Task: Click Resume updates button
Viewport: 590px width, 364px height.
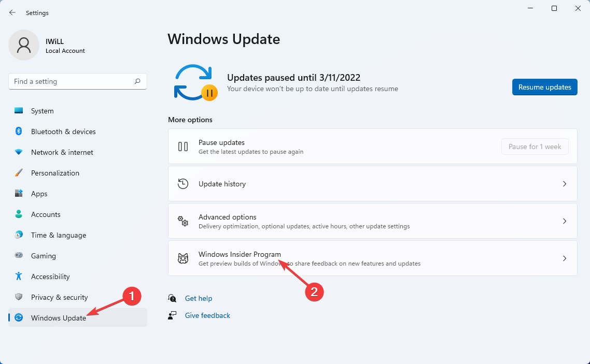Action: tap(544, 87)
